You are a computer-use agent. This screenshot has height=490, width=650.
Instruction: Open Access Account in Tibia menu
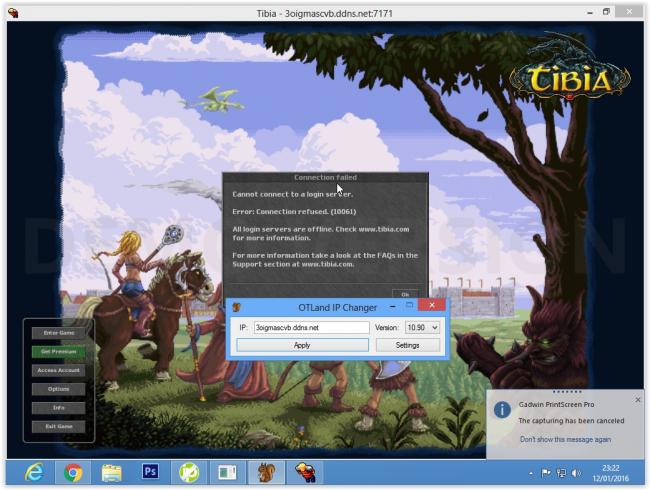[x=59, y=370]
